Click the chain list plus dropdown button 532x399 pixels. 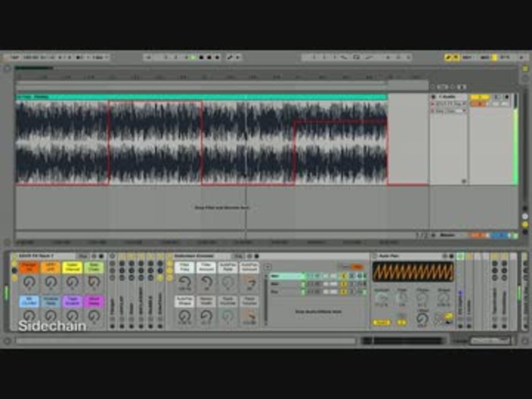pos(267,267)
